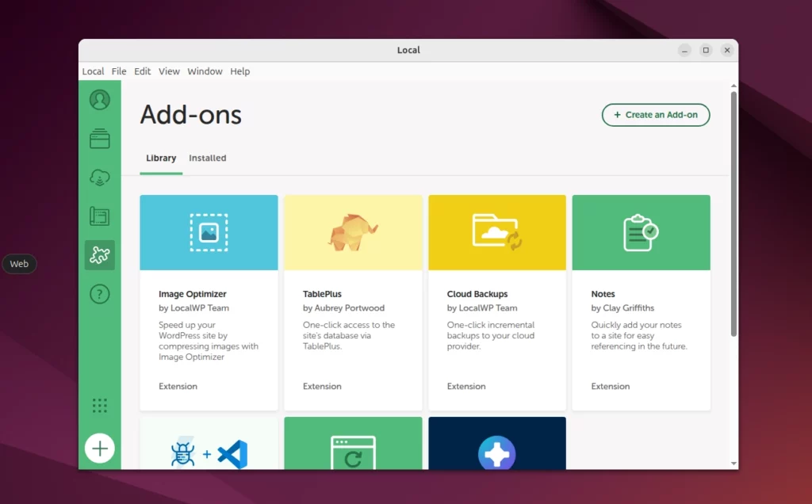Viewport: 812px width, 504px height.
Task: Select the Add-ons puzzle piece icon
Action: point(99,255)
